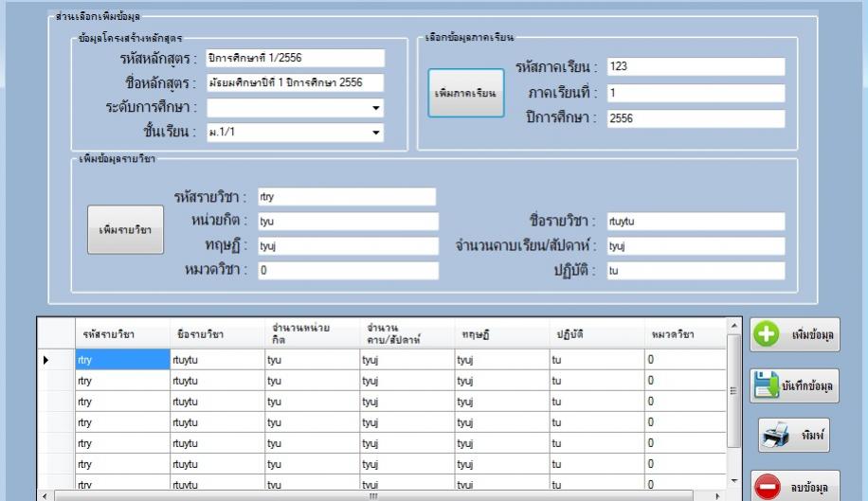
Task: Click the ชื่อรายวิชา input field
Action: pos(695,222)
